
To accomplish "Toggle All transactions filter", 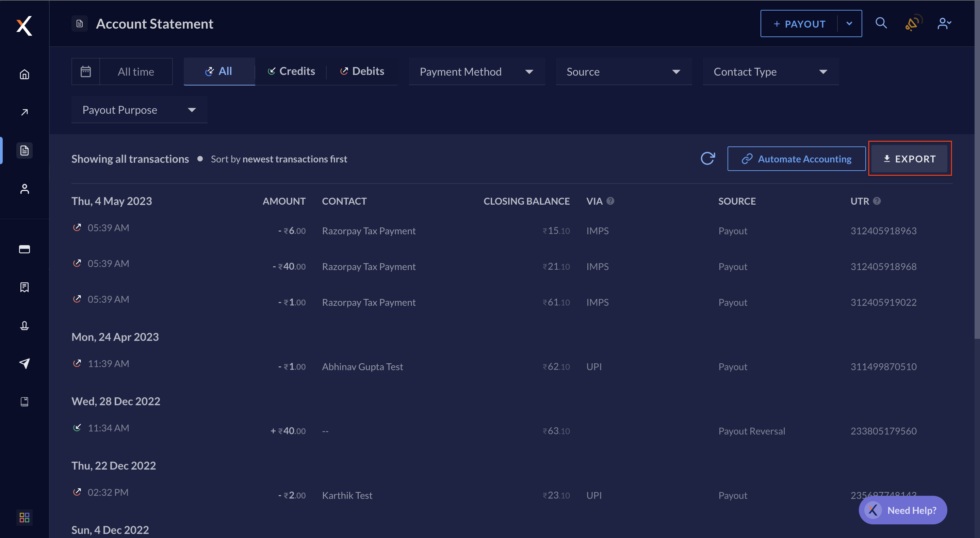I will pyautogui.click(x=219, y=71).
